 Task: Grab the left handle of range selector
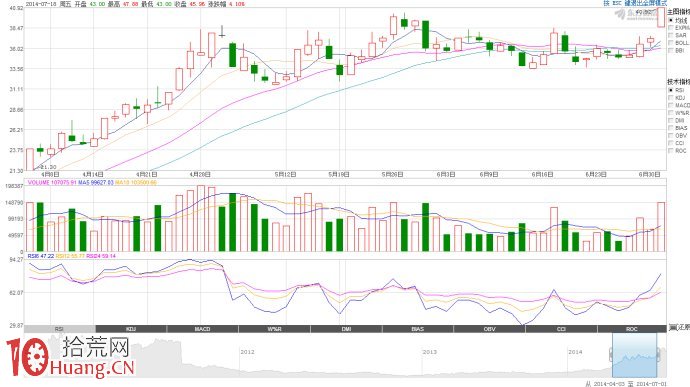[611, 354]
